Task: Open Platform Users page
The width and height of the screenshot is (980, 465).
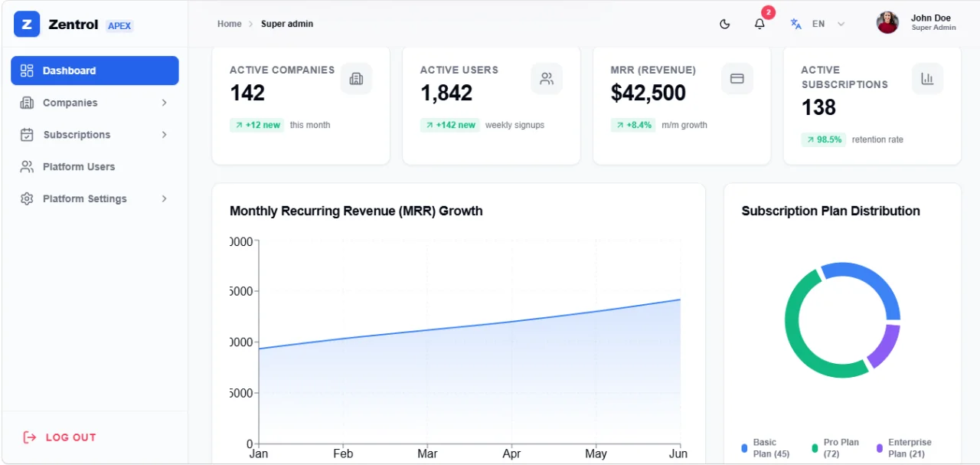Action: tap(95, 166)
